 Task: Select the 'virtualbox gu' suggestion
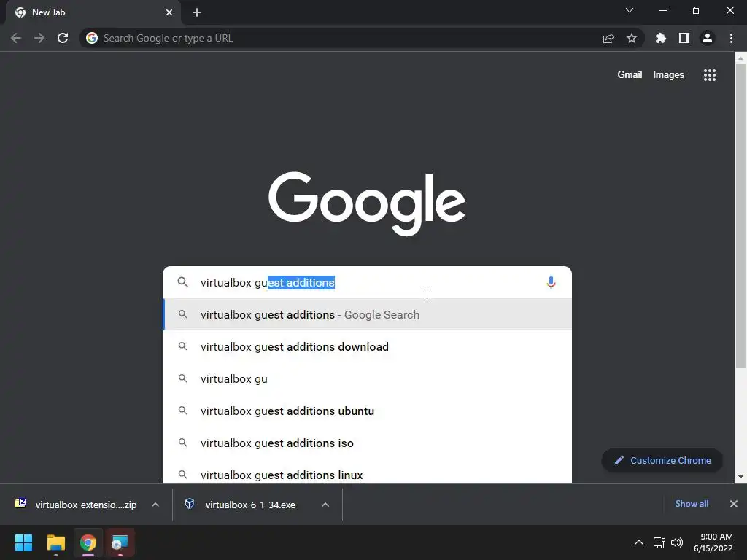pyautogui.click(x=368, y=379)
